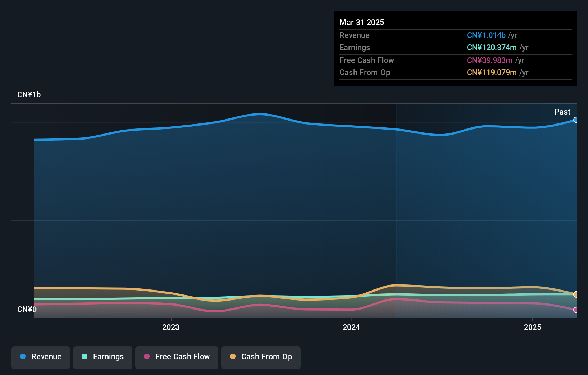The image size is (588, 375).
Task: Click the CN¥1.014b revenue value
Action: pos(486,35)
